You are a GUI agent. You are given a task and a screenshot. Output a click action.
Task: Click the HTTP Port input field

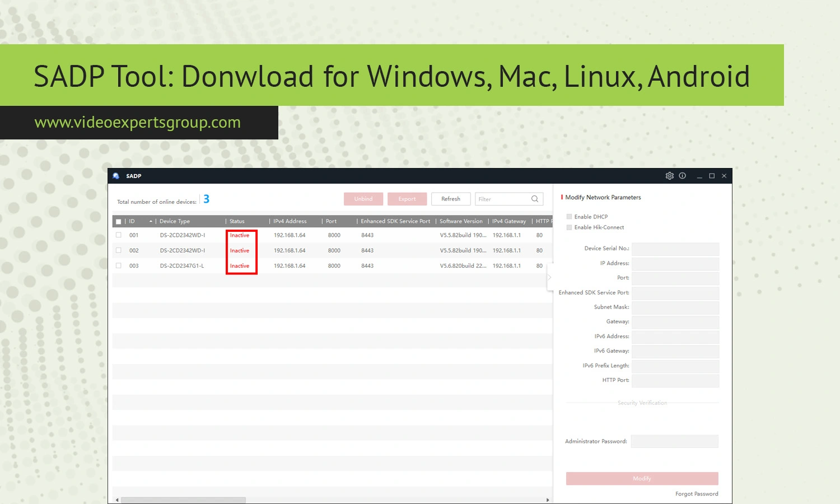pos(675,380)
